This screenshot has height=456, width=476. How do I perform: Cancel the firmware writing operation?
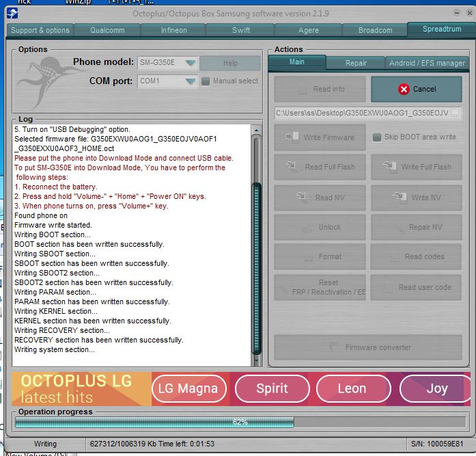click(417, 89)
